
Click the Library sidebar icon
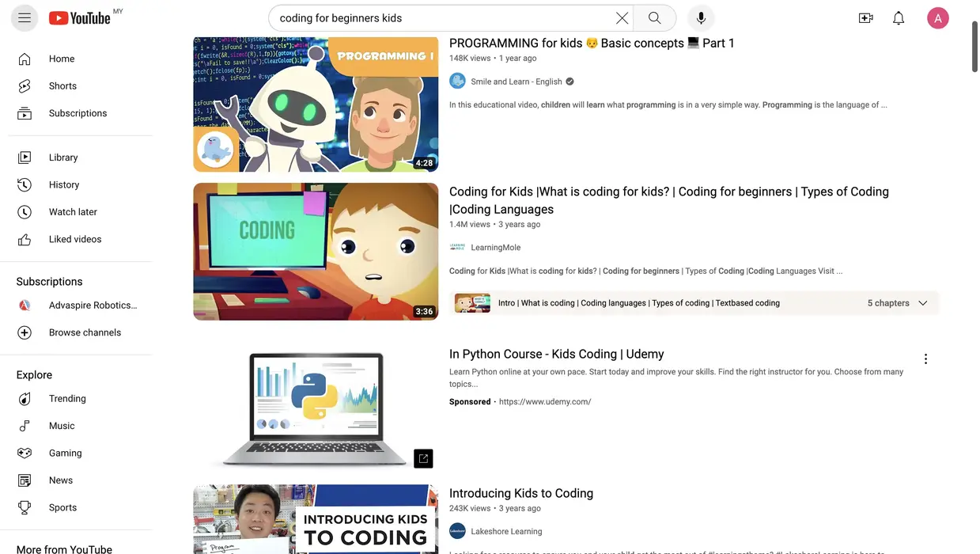pos(25,157)
